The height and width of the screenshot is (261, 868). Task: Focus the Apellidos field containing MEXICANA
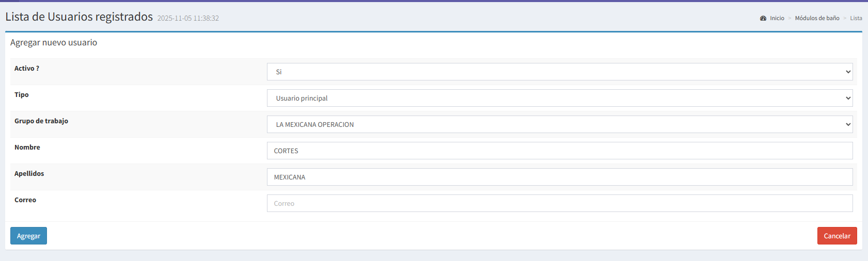[559, 177]
